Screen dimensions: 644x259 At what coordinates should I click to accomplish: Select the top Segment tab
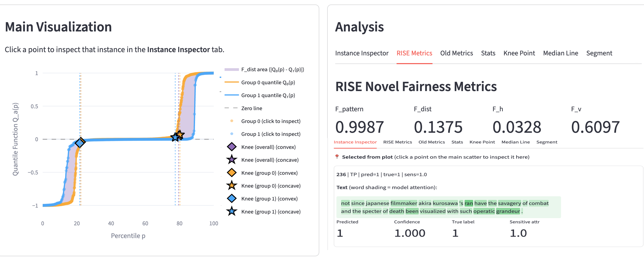[x=599, y=53]
